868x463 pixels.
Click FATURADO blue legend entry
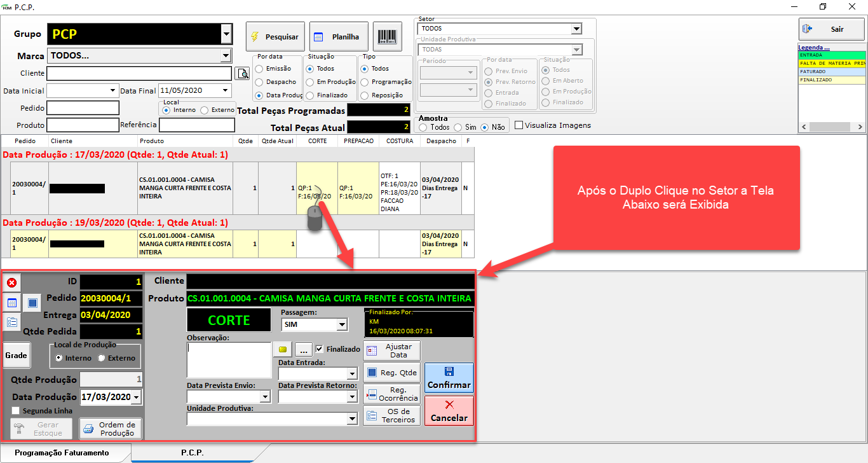[832, 72]
